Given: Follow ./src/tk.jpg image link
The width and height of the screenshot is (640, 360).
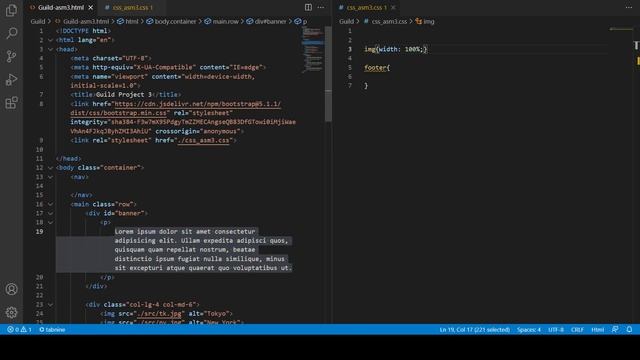Looking at the screenshot, I should click(x=159, y=314).
